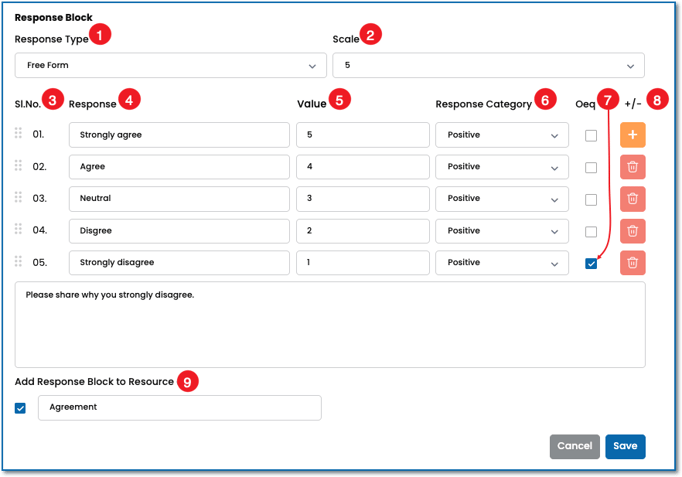The width and height of the screenshot is (682, 477).
Task: Grab drag handle of row 04
Action: point(18,229)
